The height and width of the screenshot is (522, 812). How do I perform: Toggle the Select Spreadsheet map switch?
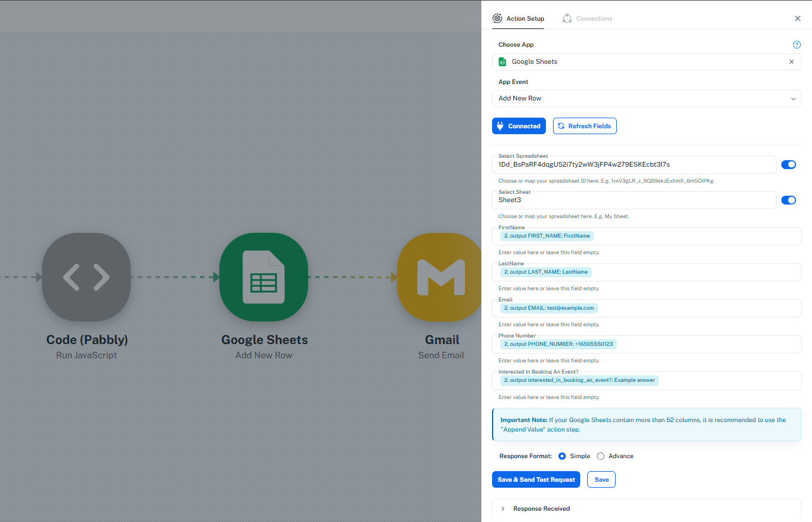click(x=788, y=165)
